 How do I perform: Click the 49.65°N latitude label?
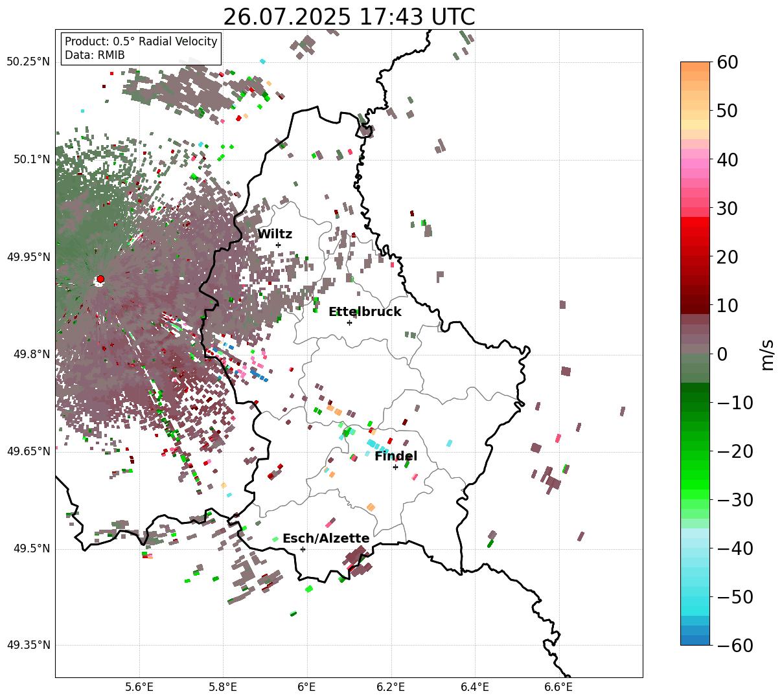(x=28, y=451)
